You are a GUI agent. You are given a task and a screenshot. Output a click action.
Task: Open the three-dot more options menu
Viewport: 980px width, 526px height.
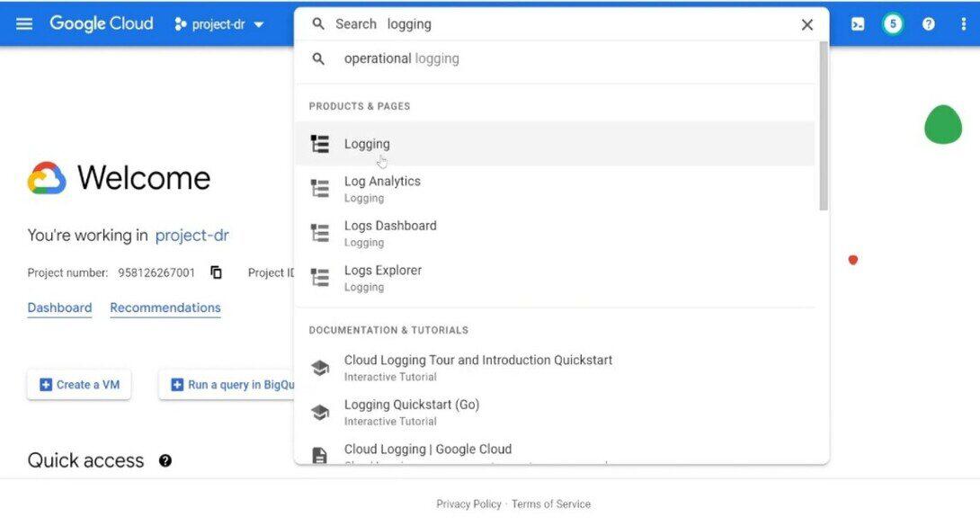click(963, 24)
